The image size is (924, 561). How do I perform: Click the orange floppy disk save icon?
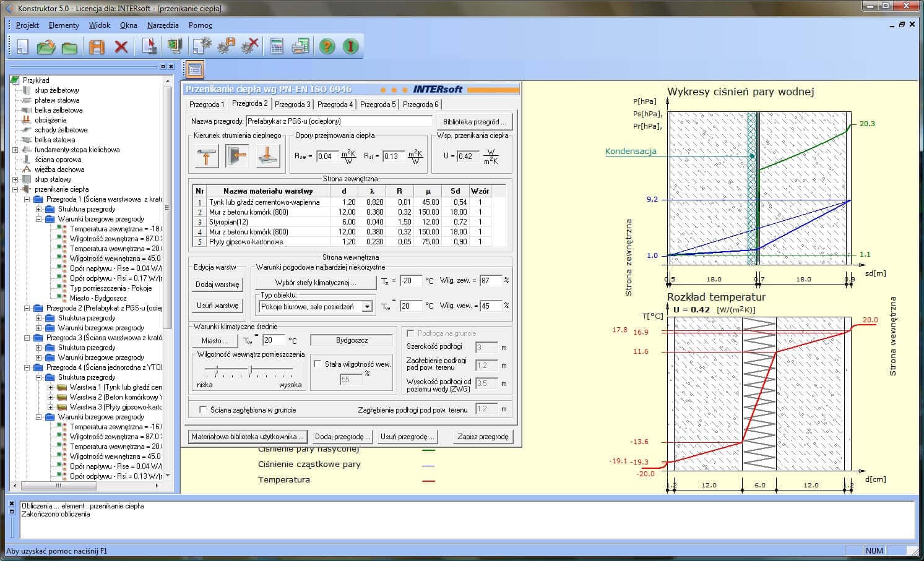click(x=97, y=46)
